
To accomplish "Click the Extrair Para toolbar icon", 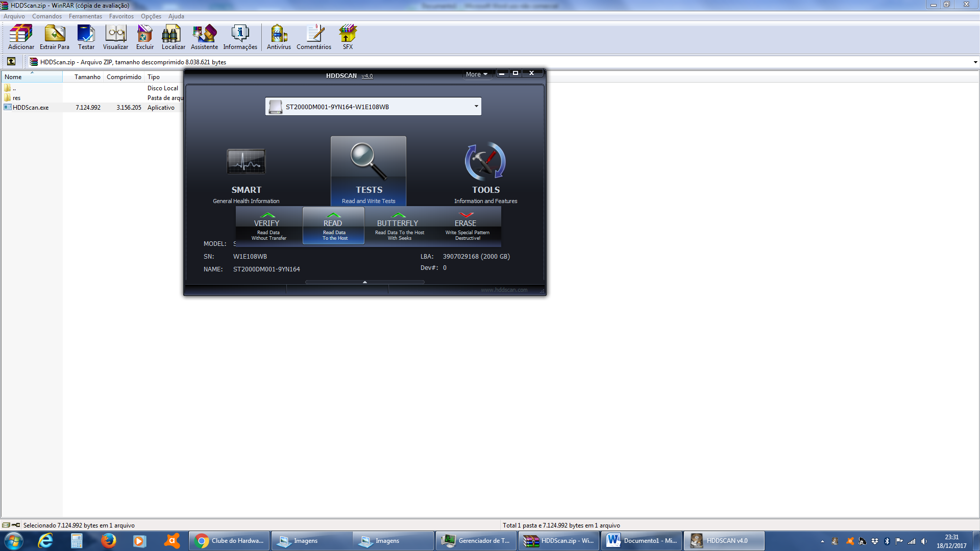I will point(55,37).
